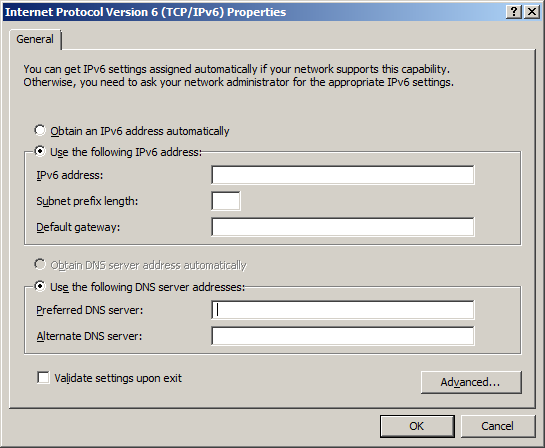Click the Alternate DNS server field
545x448 pixels.
(x=342, y=336)
